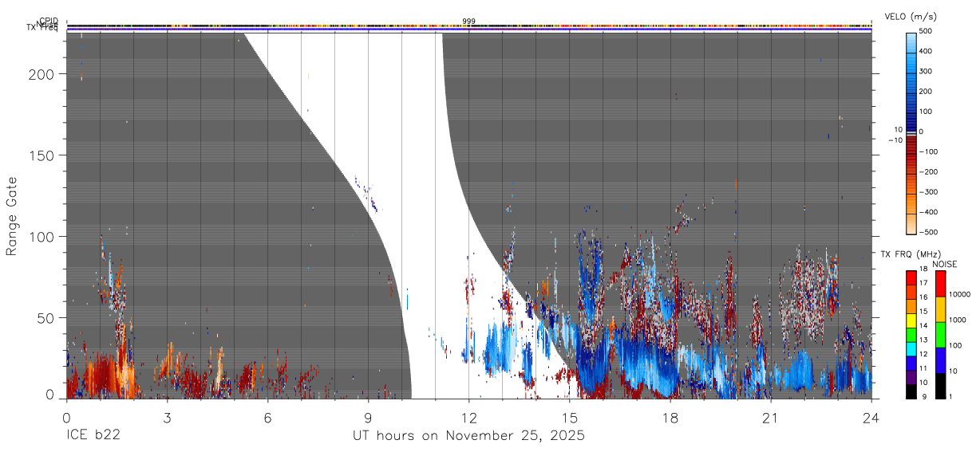Click the 500 label on the velocity colorbar
The image size is (980, 452).
927,32
